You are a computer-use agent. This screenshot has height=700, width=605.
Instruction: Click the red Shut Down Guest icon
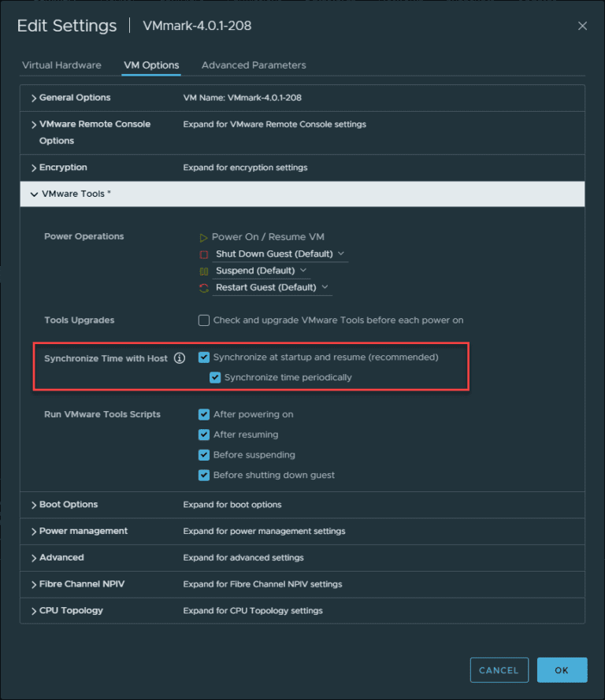click(x=203, y=254)
